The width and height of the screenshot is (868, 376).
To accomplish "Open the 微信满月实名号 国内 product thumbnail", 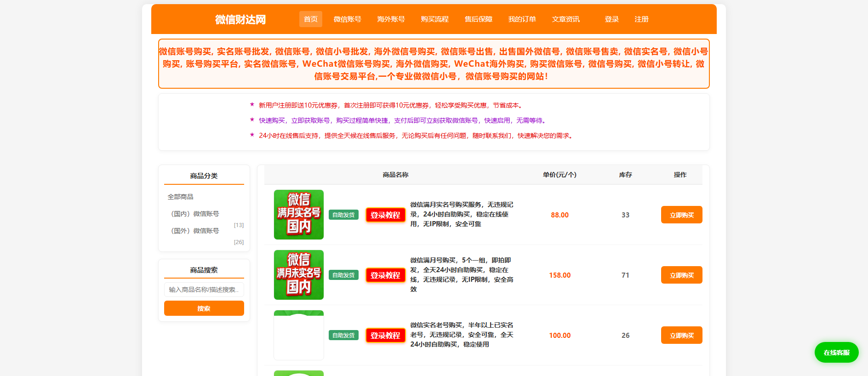I will [x=299, y=215].
